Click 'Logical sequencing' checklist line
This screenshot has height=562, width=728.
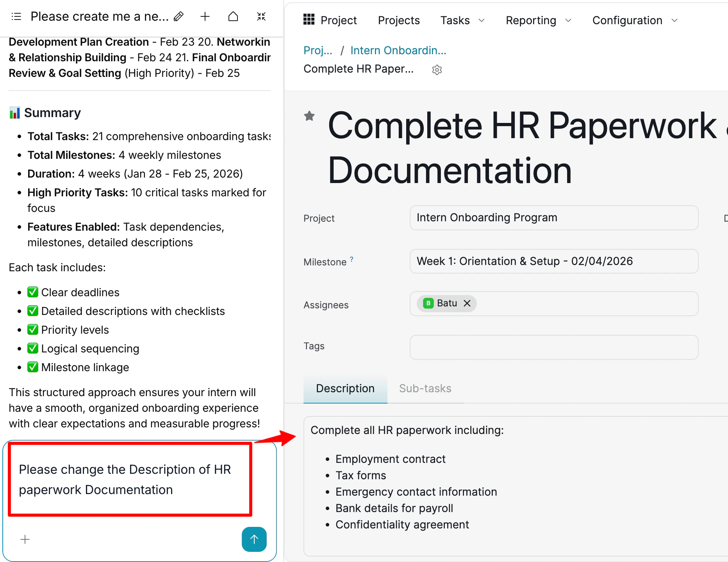tap(83, 349)
